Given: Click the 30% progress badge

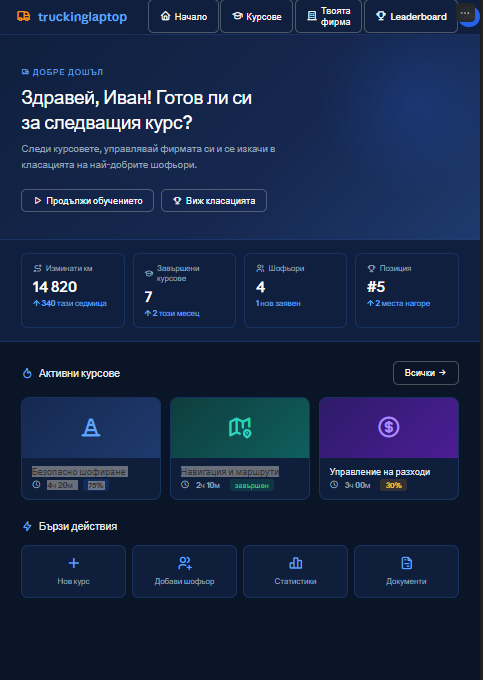Looking at the screenshot, I should pos(394,485).
